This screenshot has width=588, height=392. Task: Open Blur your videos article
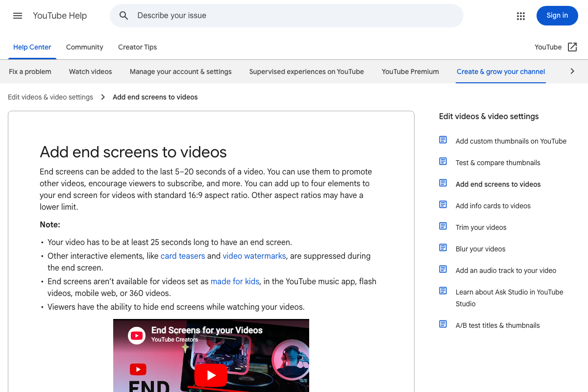point(481,249)
